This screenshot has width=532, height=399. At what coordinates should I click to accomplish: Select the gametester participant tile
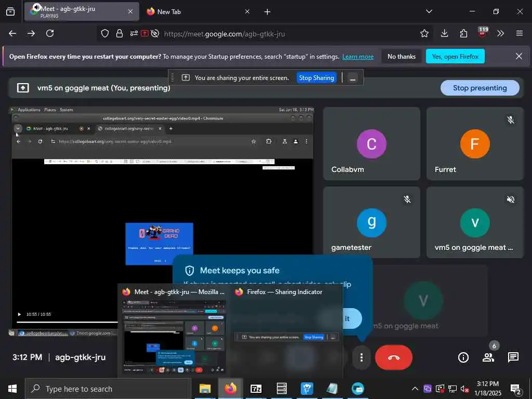pos(371,222)
